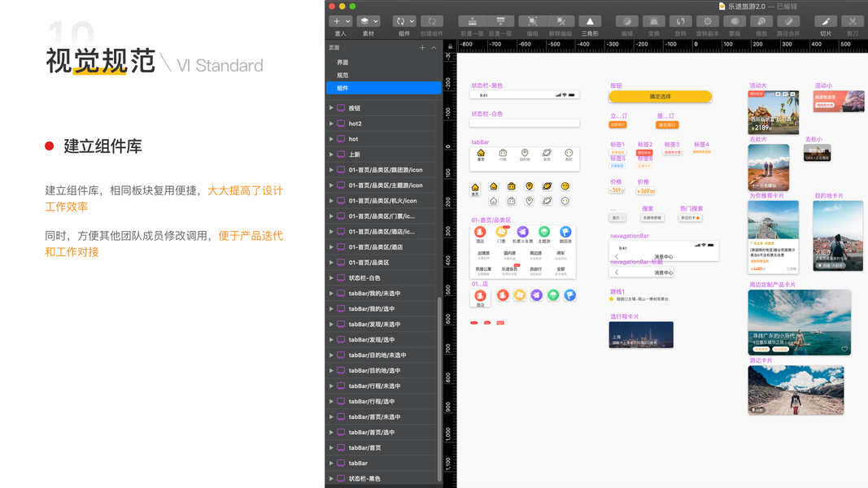Image resolution: width=868 pixels, height=488 pixels.
Task: Click the 前置一层 bring forward icon
Action: point(472,21)
